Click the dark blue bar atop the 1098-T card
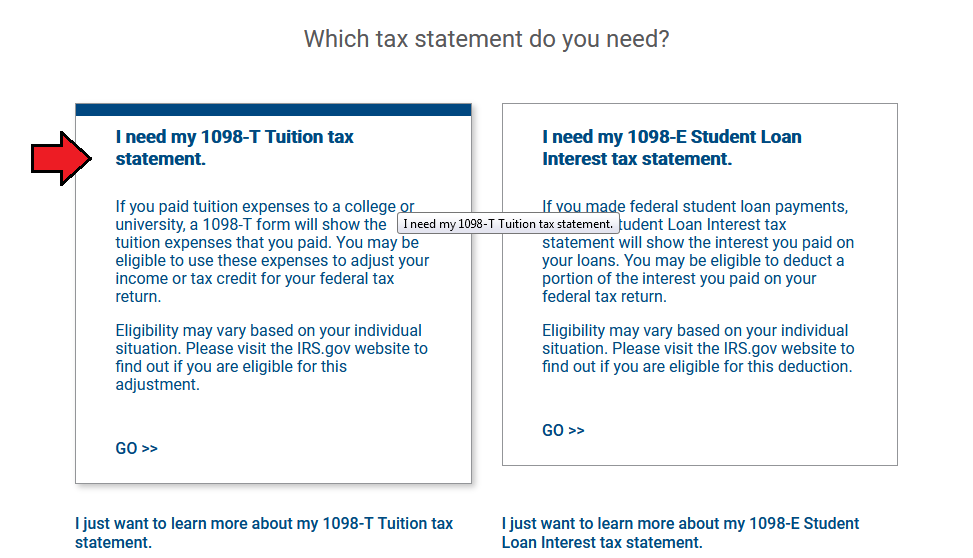Screen dimensions: 973x558 [273, 109]
